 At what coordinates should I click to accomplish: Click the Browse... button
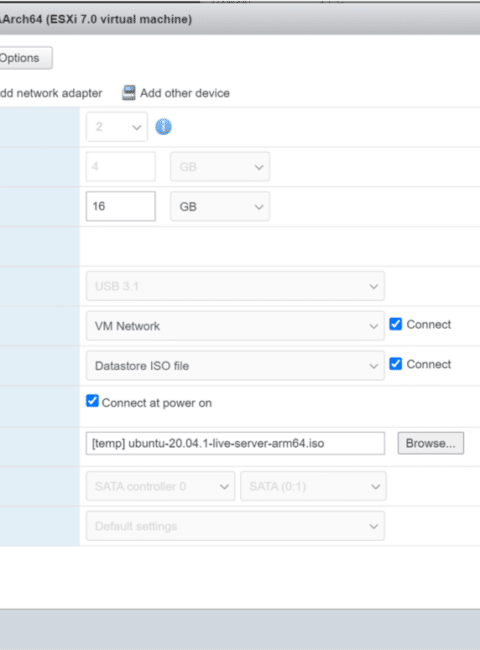[x=431, y=444]
